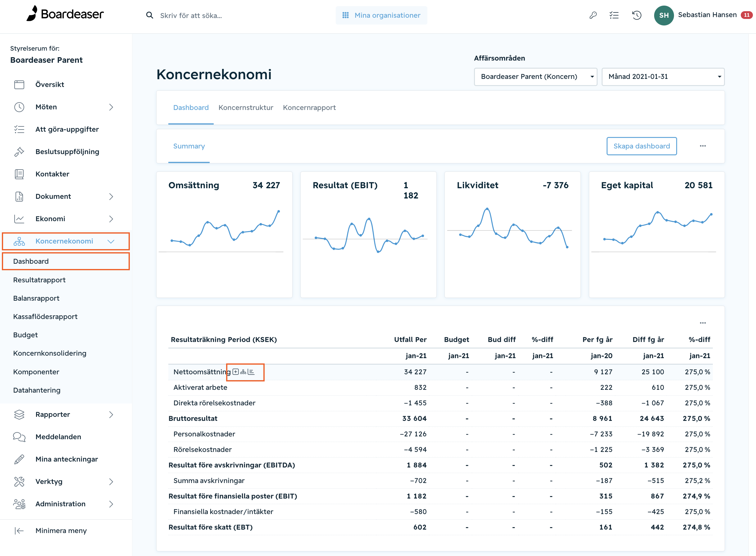Click the Finansiella kostnader/intäkter row
Image resolution: width=756 pixels, height=556 pixels.
pyautogui.click(x=440, y=512)
